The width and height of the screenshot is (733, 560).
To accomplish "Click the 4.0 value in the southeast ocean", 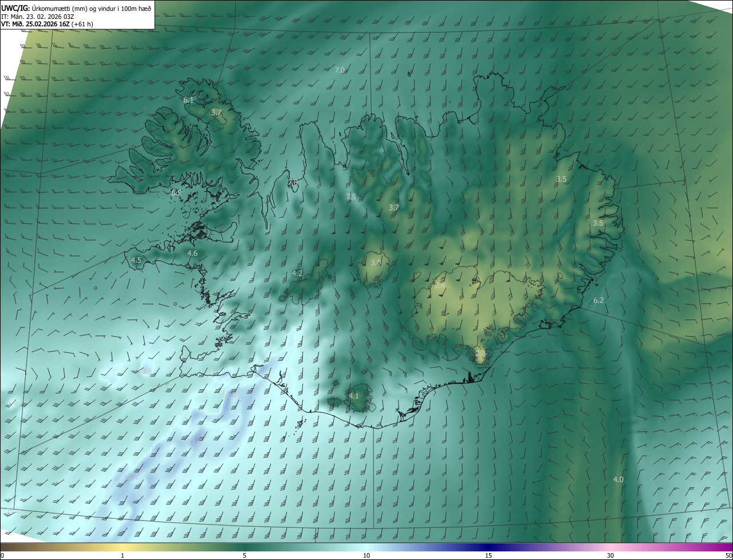I will (x=618, y=479).
